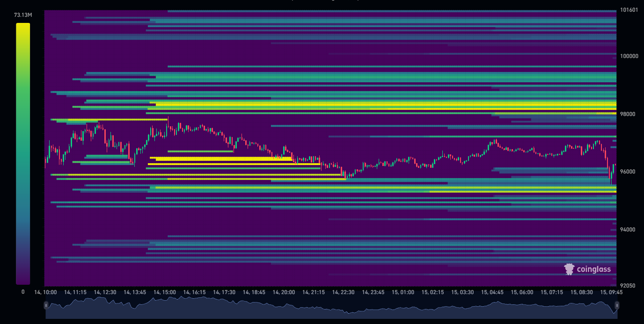Click the '14, 18:45' time axis label
The image size is (644, 324).
[x=254, y=292]
